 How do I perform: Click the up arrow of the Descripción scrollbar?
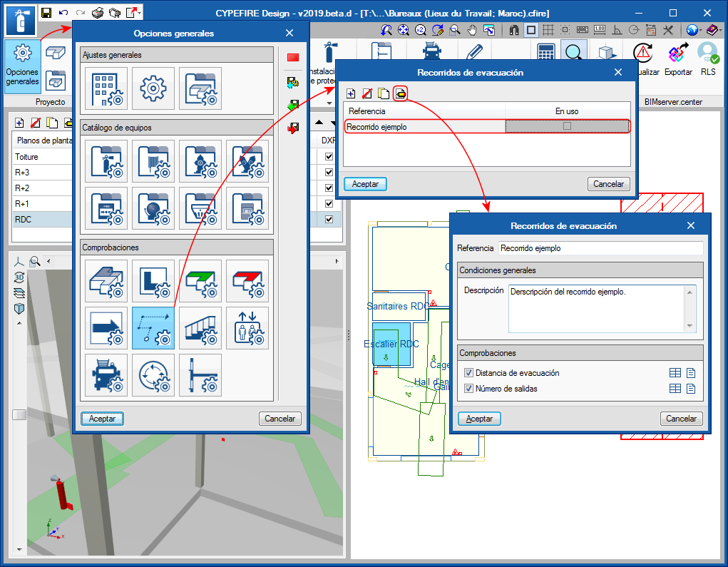pyautogui.click(x=690, y=292)
